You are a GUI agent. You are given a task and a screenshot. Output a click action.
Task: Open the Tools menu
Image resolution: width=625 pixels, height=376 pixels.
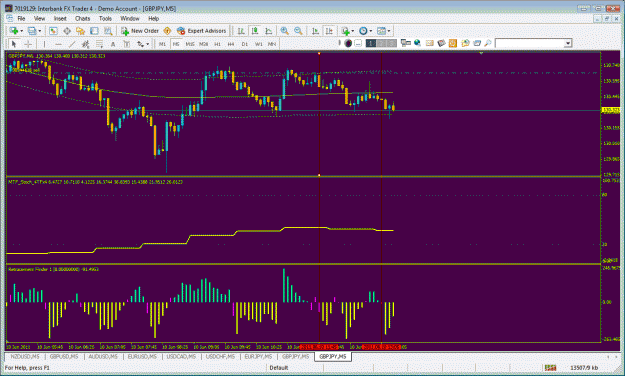click(105, 18)
